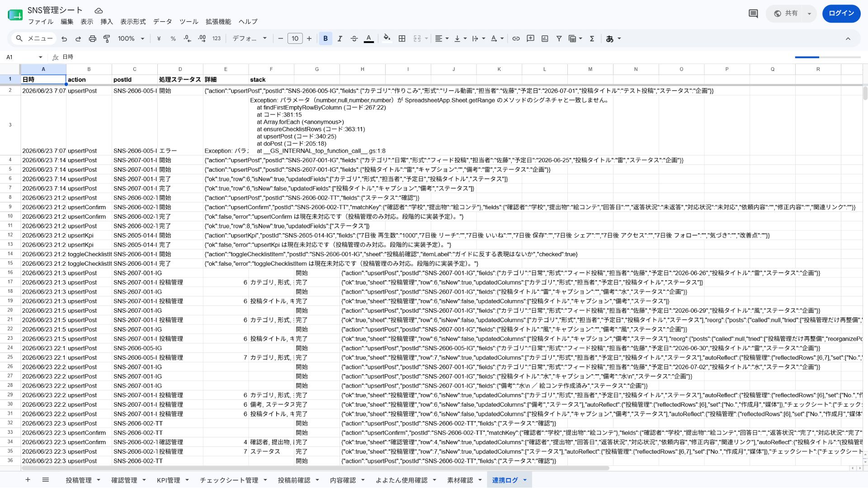The image size is (868, 488).
Task: Edit the font size field
Action: click(x=295, y=39)
